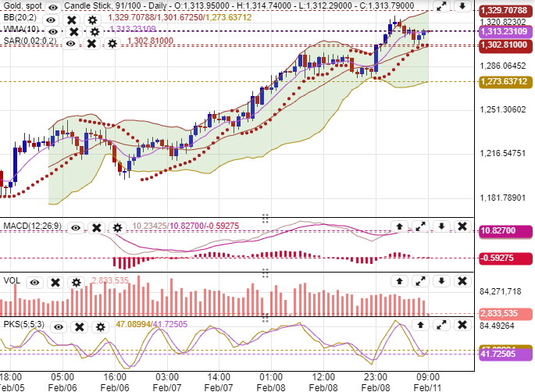Click the 1,313.23109 WMA price tag

coord(502,31)
